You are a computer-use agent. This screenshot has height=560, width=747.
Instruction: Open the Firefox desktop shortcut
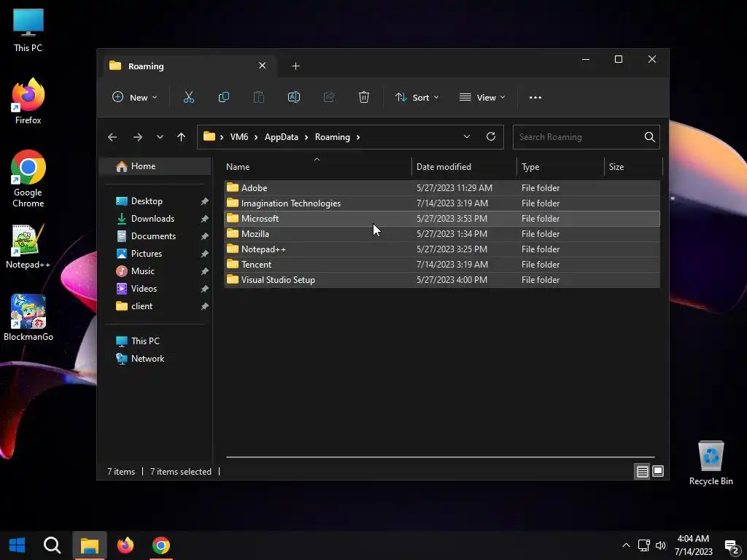tap(28, 101)
